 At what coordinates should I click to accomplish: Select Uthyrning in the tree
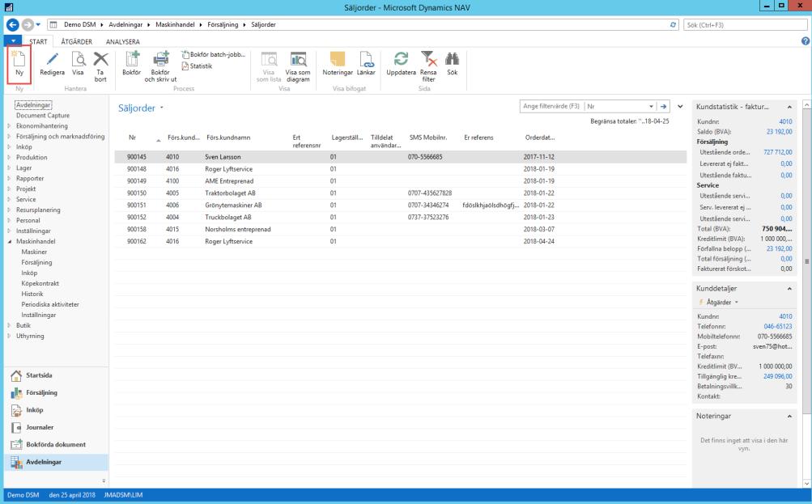click(30, 336)
